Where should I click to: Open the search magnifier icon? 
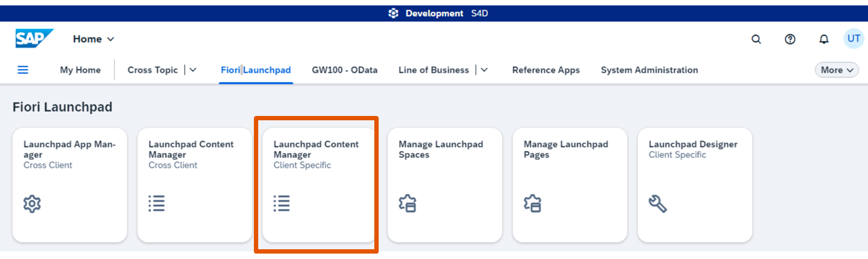pos(756,39)
